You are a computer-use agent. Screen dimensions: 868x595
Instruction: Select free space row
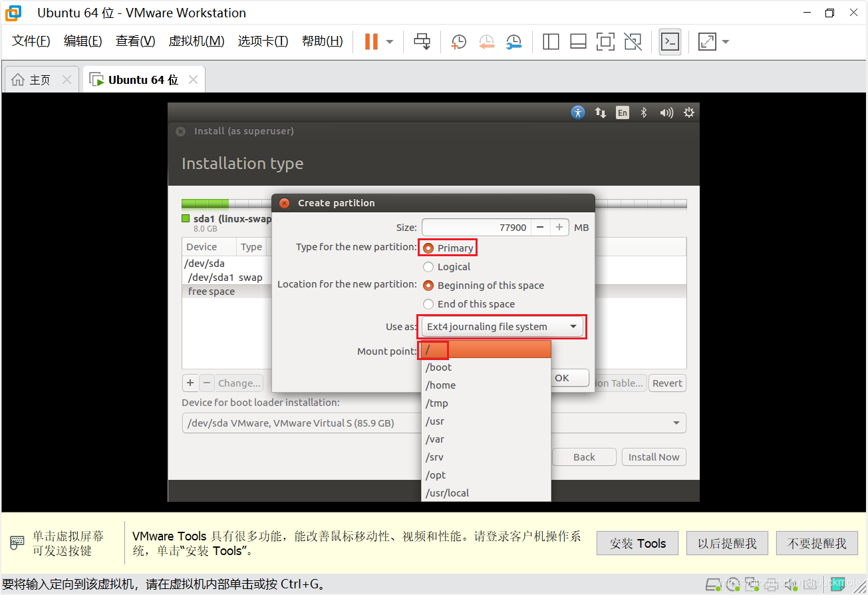[227, 292]
